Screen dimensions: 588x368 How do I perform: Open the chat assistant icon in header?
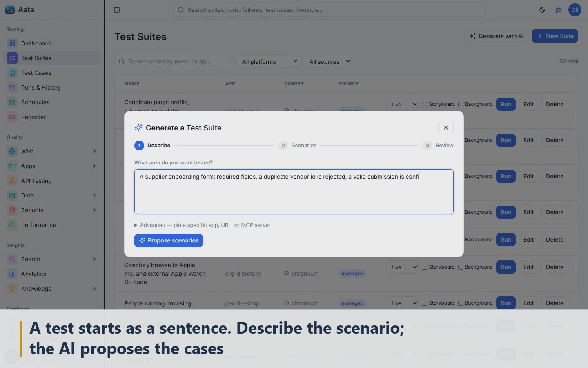coord(559,10)
